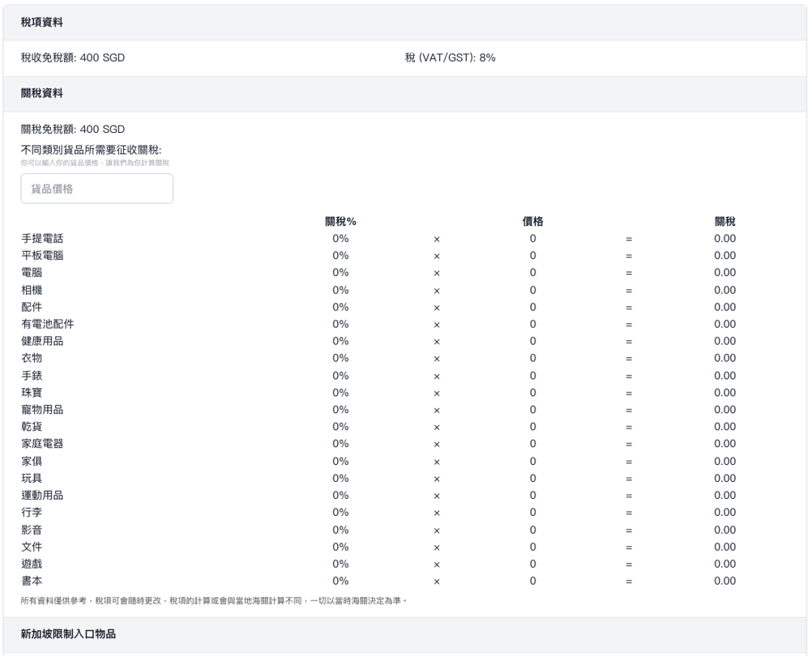The width and height of the screenshot is (812, 656).
Task: Click the 稅收免稅額: 400 SGD text
Action: point(73,58)
